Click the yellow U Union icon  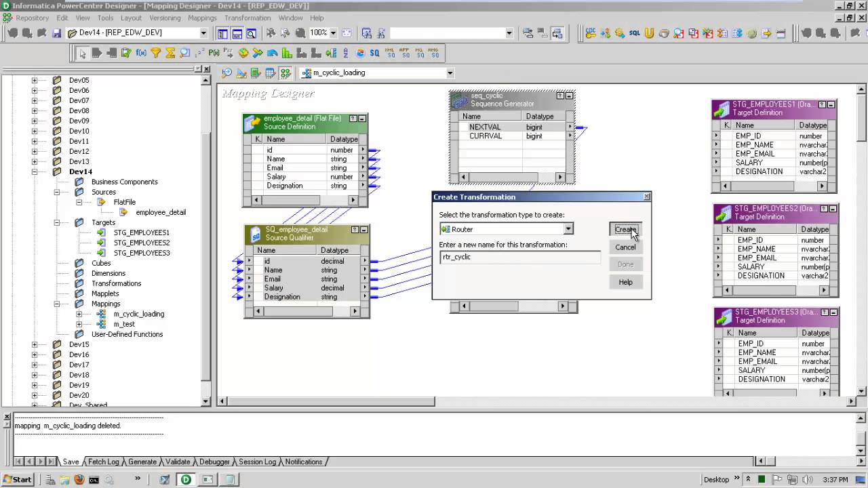pos(649,33)
